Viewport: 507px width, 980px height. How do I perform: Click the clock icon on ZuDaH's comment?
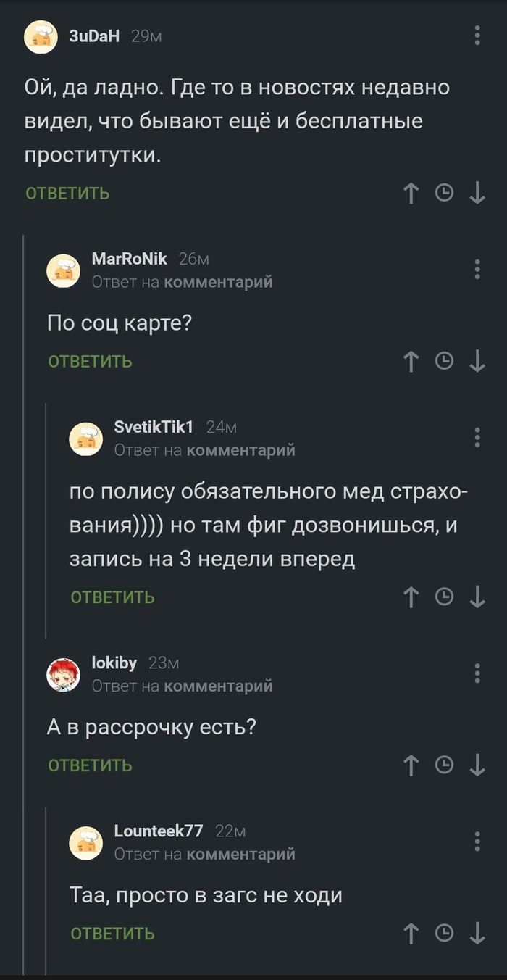(445, 194)
